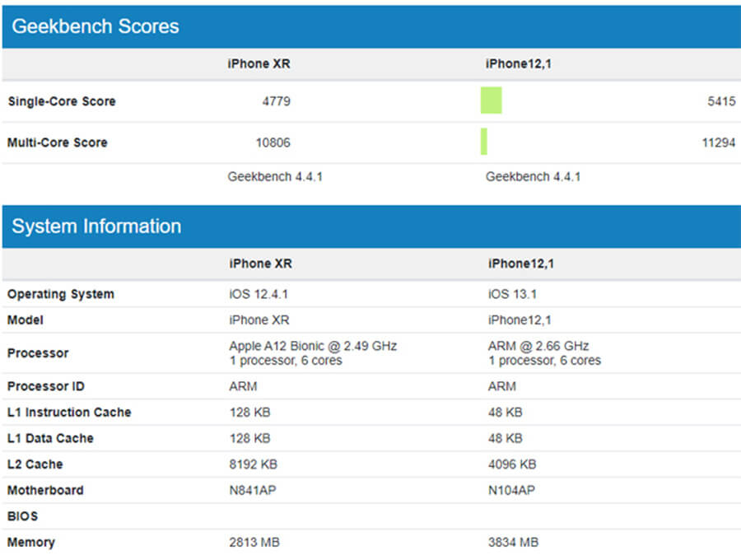Click the Single-Core Score label
This screenshot has height=560, width=741.
tap(62, 101)
